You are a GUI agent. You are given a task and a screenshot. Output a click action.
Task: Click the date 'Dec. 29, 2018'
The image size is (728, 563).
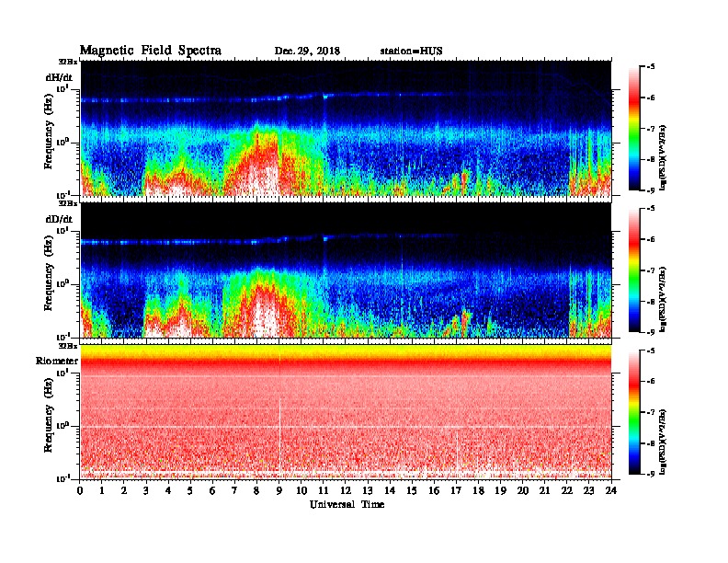[x=307, y=52]
